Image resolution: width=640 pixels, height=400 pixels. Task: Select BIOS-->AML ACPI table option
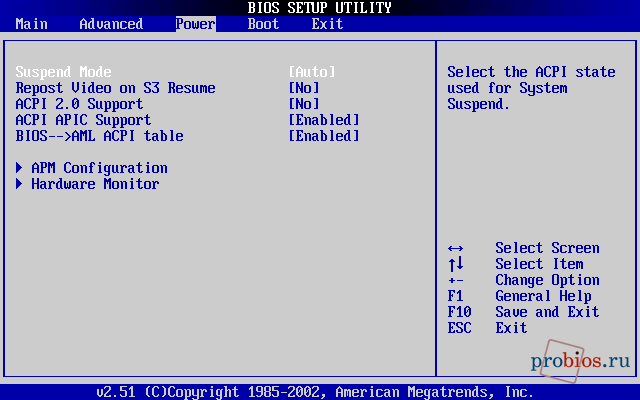pos(100,136)
